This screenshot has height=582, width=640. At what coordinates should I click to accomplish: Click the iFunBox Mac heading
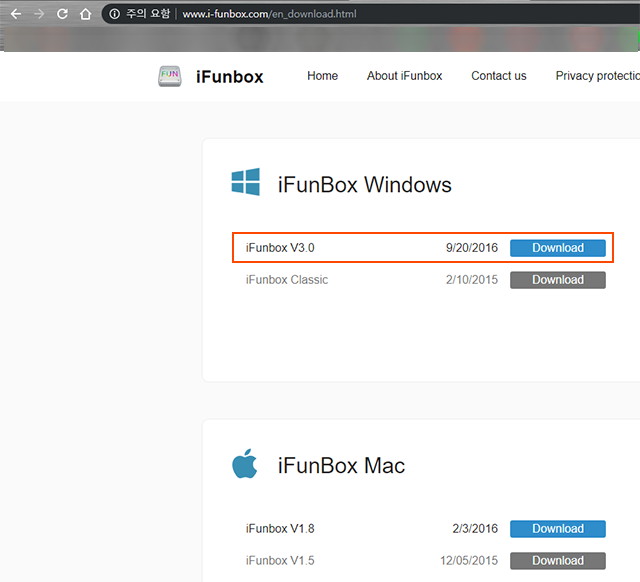pyautogui.click(x=341, y=466)
